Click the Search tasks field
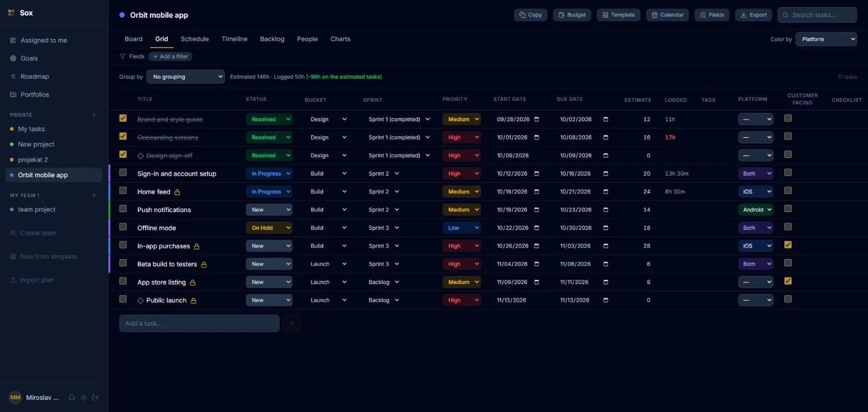The width and height of the screenshot is (868, 412). (x=817, y=15)
